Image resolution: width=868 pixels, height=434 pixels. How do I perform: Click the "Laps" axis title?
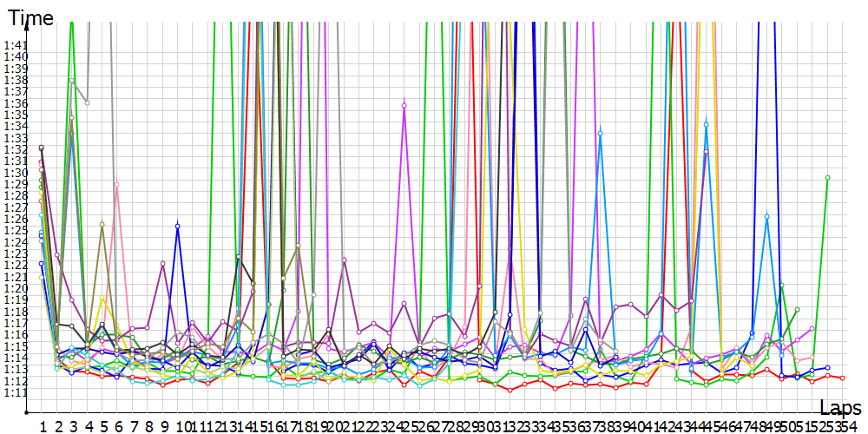[840, 406]
